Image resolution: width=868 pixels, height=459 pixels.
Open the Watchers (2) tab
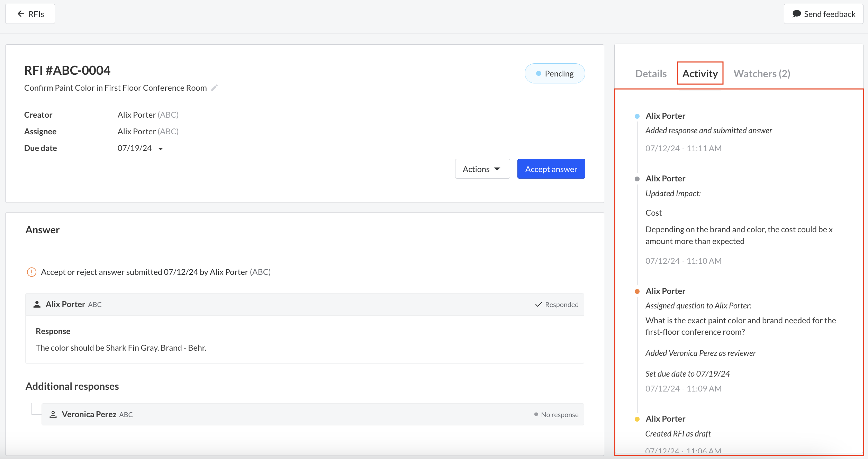pyautogui.click(x=762, y=74)
